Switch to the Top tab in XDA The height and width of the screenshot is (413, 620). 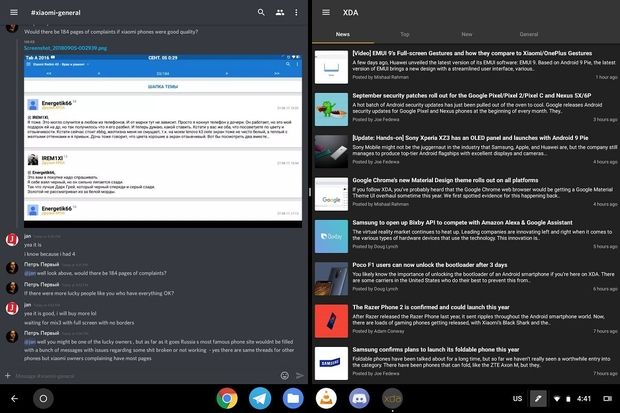point(405,34)
